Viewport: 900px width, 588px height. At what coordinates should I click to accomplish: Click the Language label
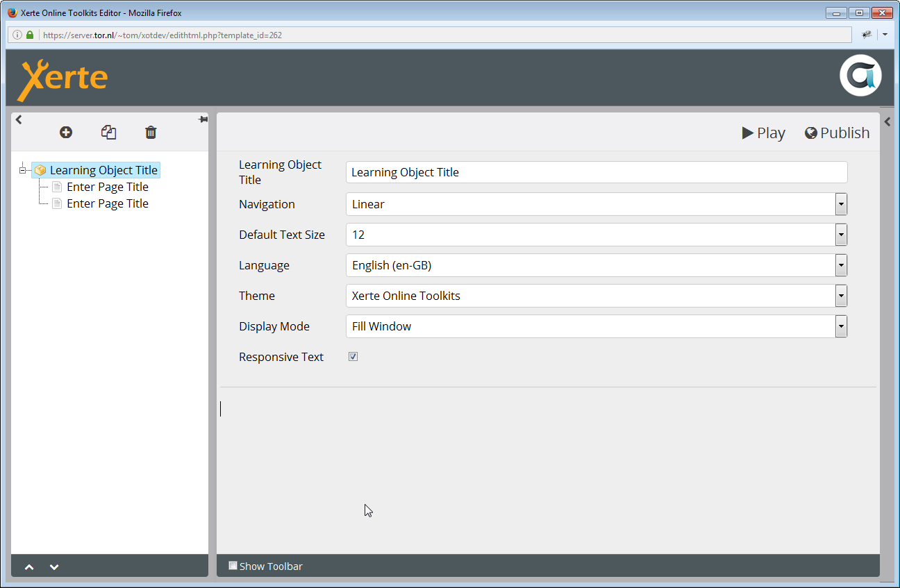264,265
